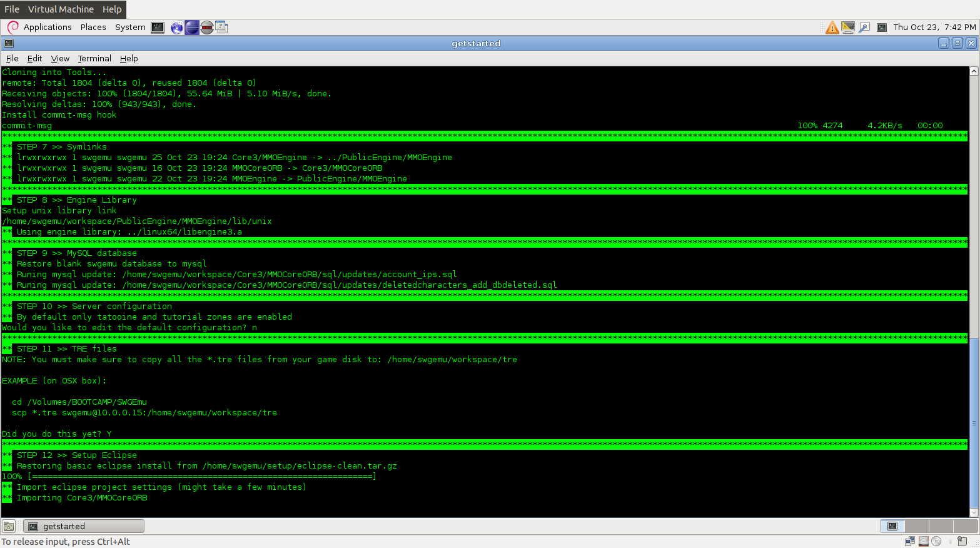
Task: Click the "STEP 8 >> Engine Library" line
Action: point(77,200)
